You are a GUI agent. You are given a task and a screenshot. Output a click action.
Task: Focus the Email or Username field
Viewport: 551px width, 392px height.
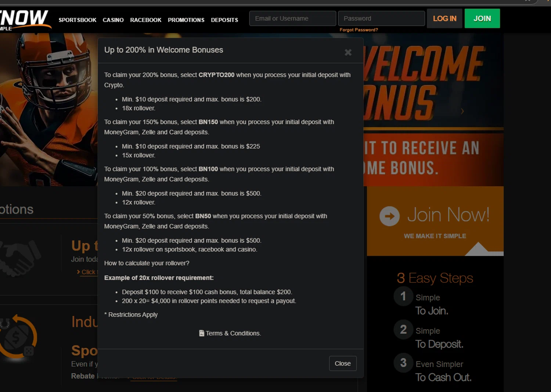(292, 18)
